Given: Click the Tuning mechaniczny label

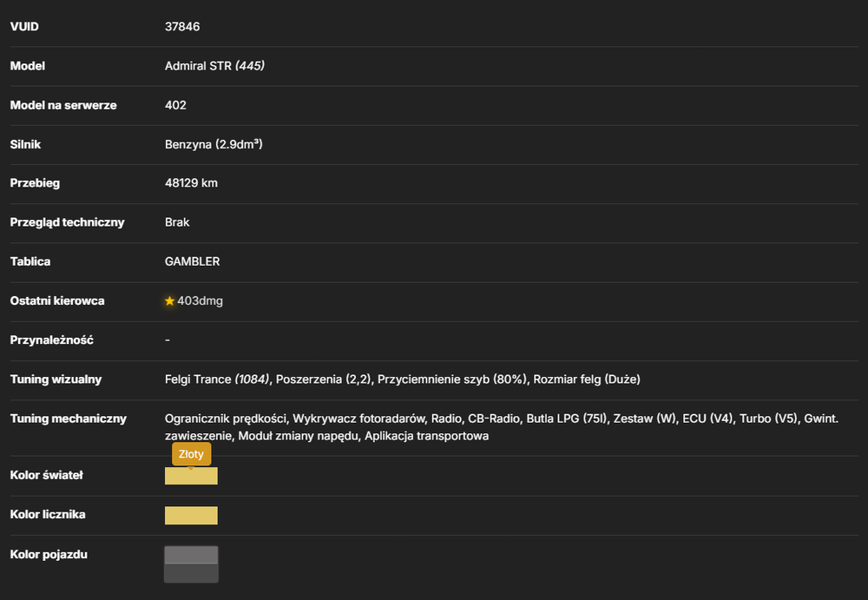Looking at the screenshot, I should [68, 419].
